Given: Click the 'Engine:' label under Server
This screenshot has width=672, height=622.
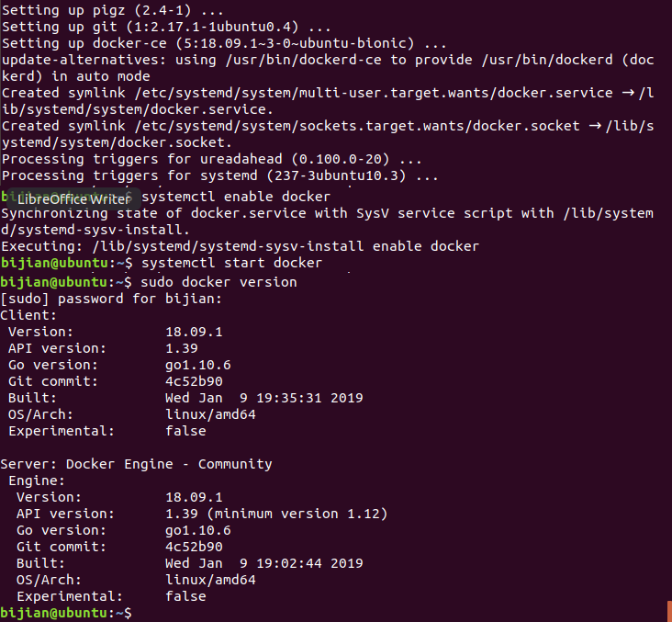Looking at the screenshot, I should point(37,481).
